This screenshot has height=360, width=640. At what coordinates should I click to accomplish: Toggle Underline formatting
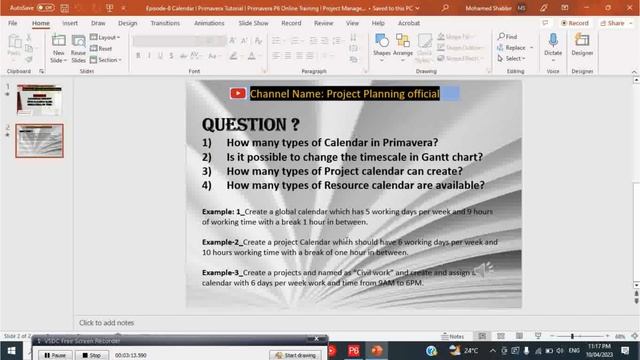tap(160, 56)
